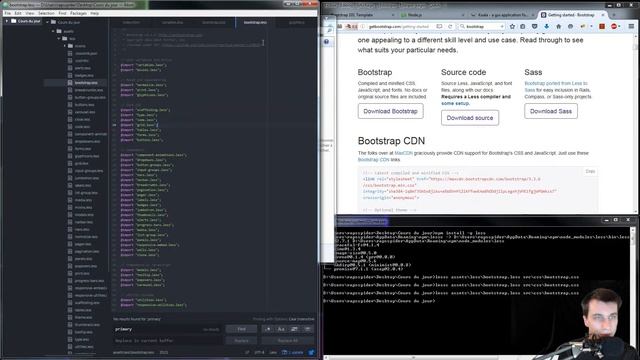Toggle the regex option in Atom's find panel
Viewport: 640px width, 360px height.
pos(268,329)
